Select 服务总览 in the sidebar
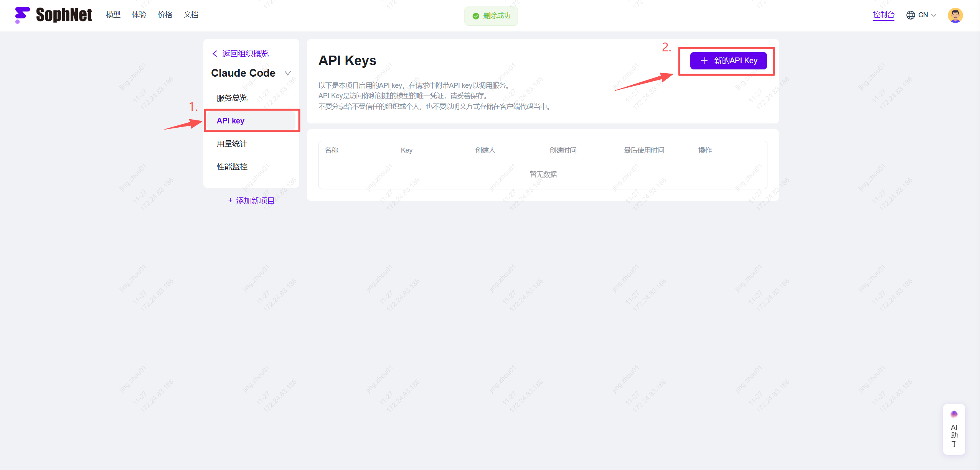Image resolution: width=980 pixels, height=470 pixels. tap(232, 98)
